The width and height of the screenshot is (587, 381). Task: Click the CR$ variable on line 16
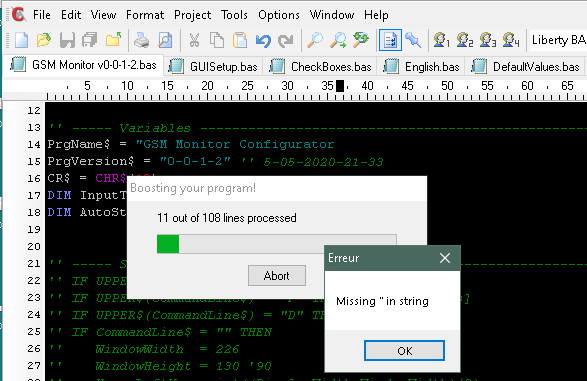(x=59, y=178)
